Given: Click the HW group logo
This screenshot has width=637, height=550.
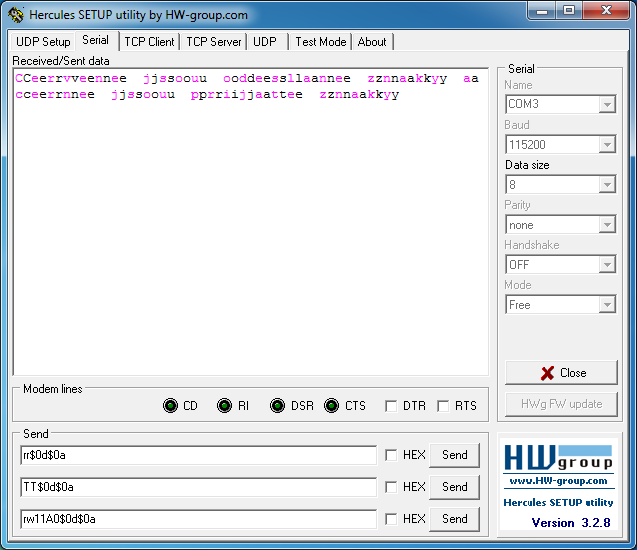Looking at the screenshot, I should click(x=557, y=458).
